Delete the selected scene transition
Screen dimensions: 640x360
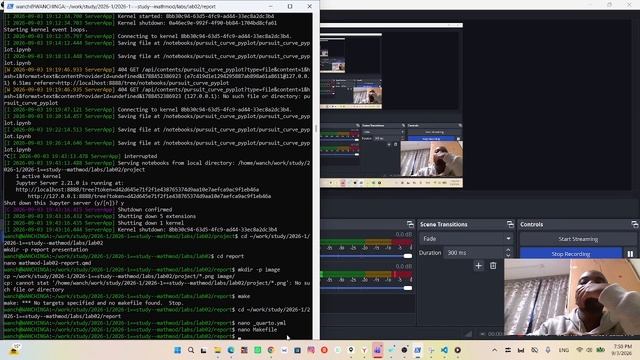[x=493, y=266]
